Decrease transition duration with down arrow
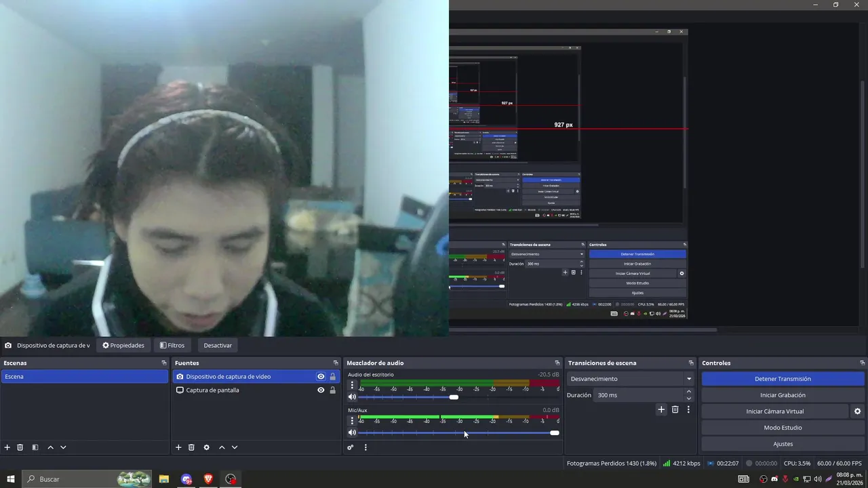 click(689, 399)
